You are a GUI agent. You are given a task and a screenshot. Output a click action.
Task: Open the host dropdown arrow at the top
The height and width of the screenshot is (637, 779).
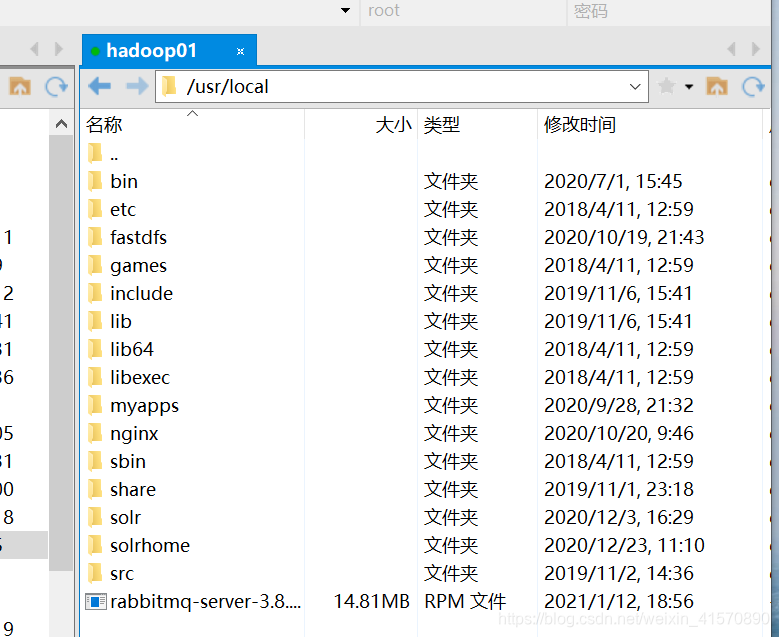click(x=345, y=10)
